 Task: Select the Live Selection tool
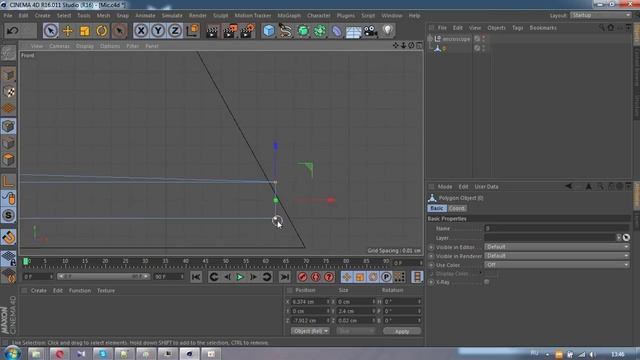51,31
